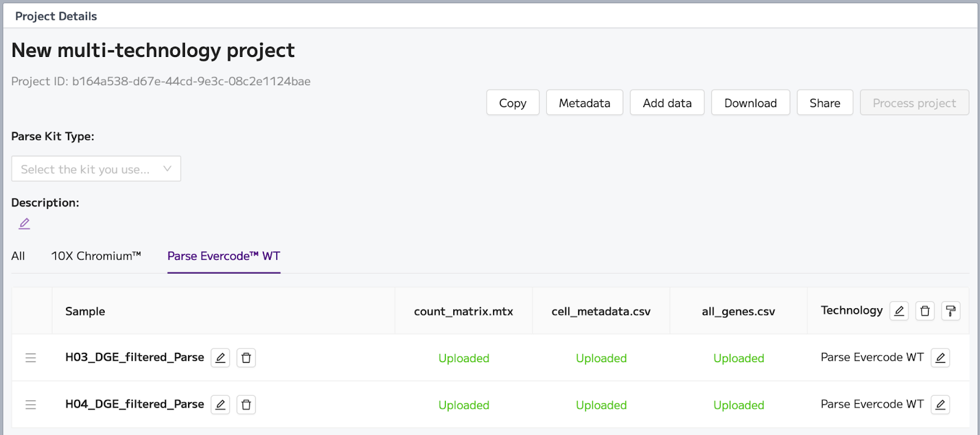Delete the H04_DGE_filtered_Parse sample

coord(246,405)
